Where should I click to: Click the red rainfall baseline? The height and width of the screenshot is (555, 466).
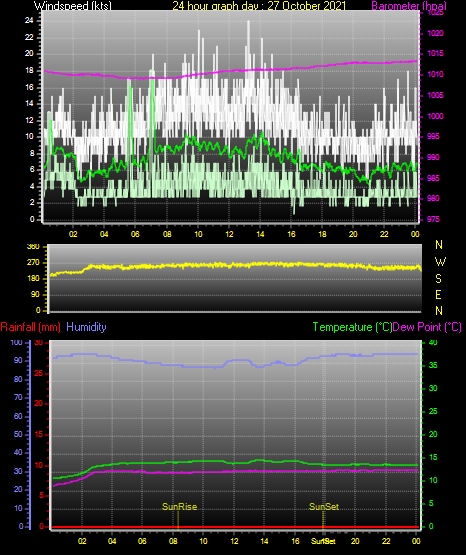tap(235, 527)
